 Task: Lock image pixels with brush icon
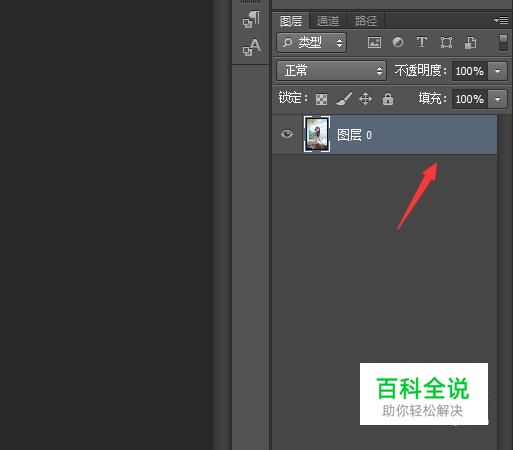coord(344,99)
